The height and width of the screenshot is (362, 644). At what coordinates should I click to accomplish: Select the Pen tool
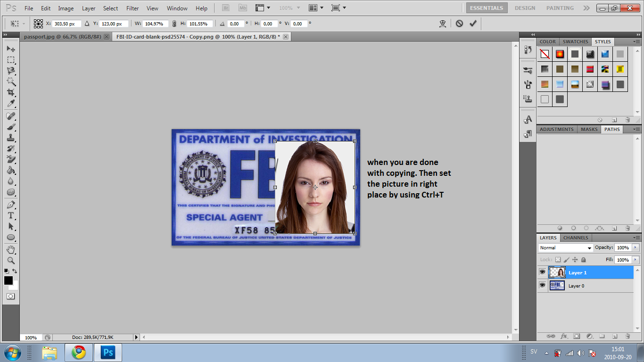click(x=11, y=205)
